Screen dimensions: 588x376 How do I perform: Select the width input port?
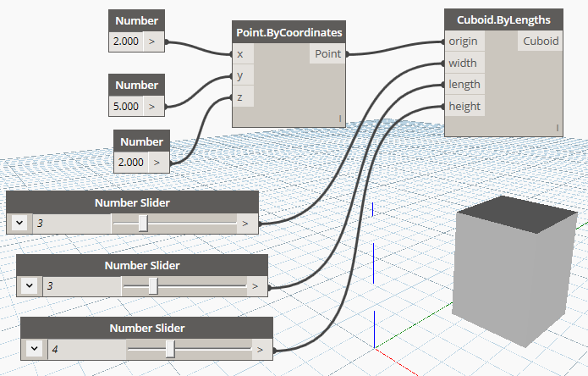coord(464,63)
